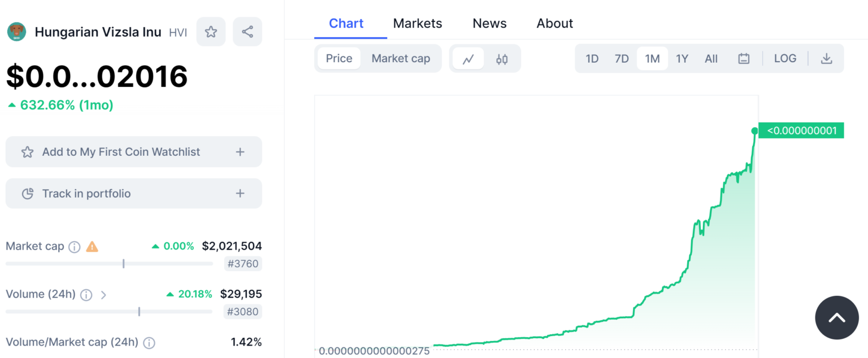This screenshot has height=358, width=868.
Task: Click the Market cap rank slider bar
Action: coord(109,263)
